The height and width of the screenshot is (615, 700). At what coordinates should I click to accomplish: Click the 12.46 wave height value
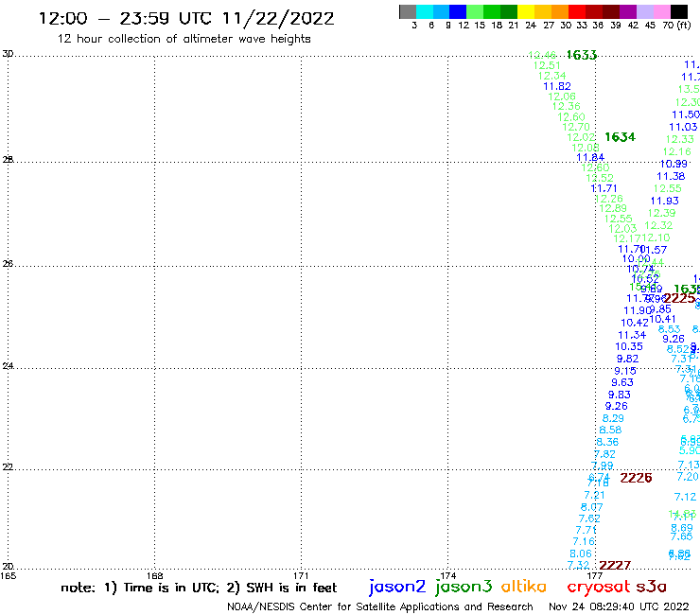pos(542,56)
